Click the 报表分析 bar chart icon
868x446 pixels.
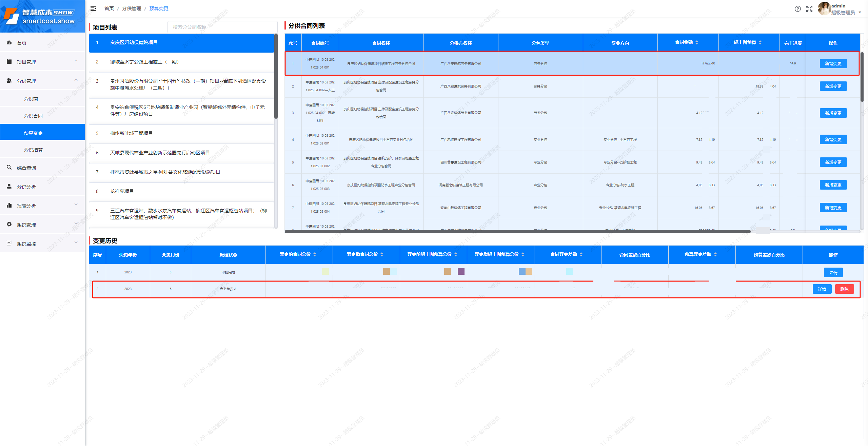click(x=9, y=206)
